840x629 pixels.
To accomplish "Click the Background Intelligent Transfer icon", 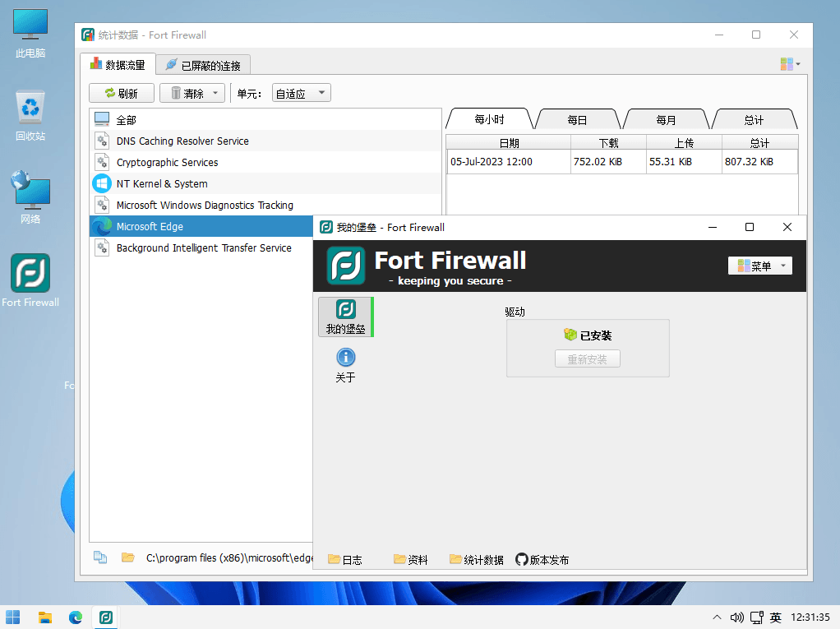I will click(102, 247).
